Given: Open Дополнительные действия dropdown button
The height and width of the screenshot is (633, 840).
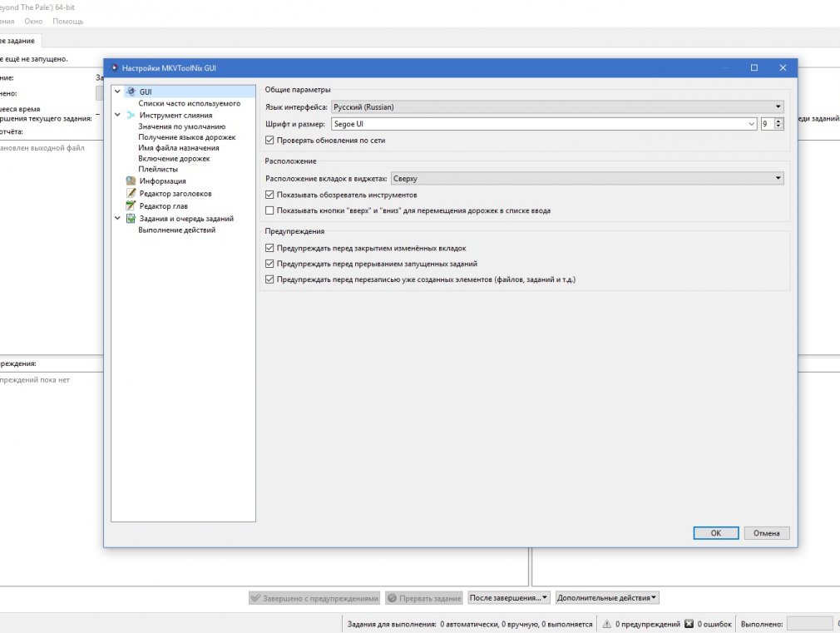Looking at the screenshot, I should click(607, 597).
